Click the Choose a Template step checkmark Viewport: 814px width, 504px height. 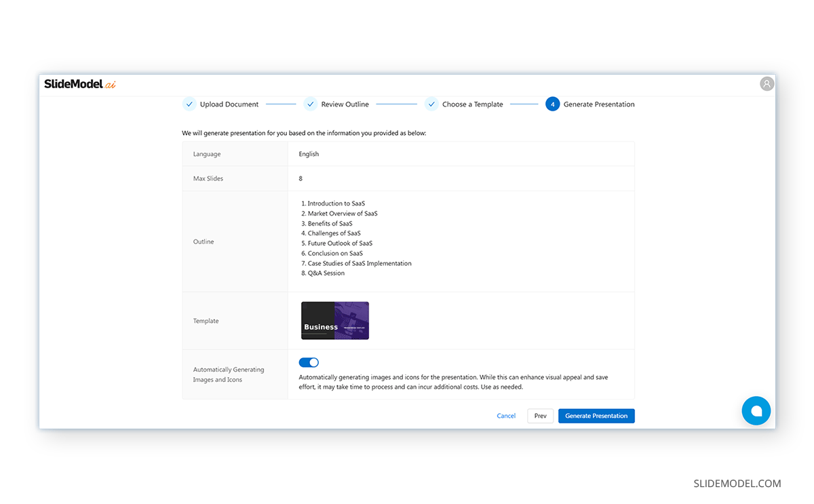point(431,104)
